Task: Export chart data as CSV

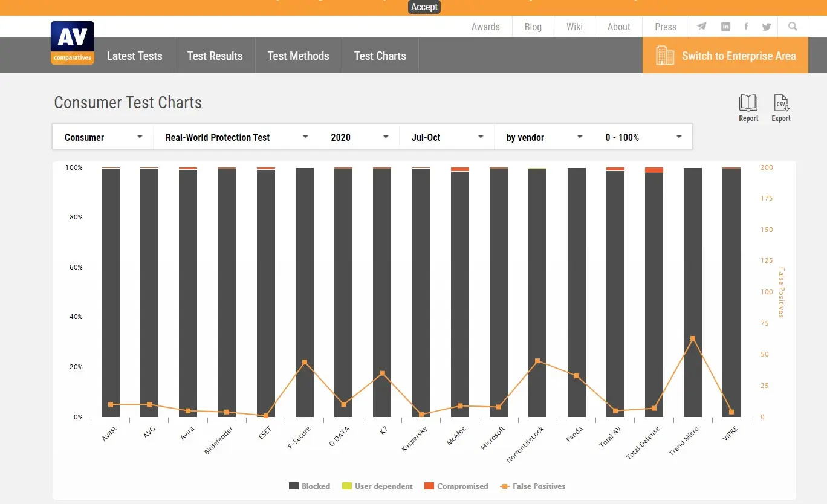Action: pyautogui.click(x=781, y=108)
